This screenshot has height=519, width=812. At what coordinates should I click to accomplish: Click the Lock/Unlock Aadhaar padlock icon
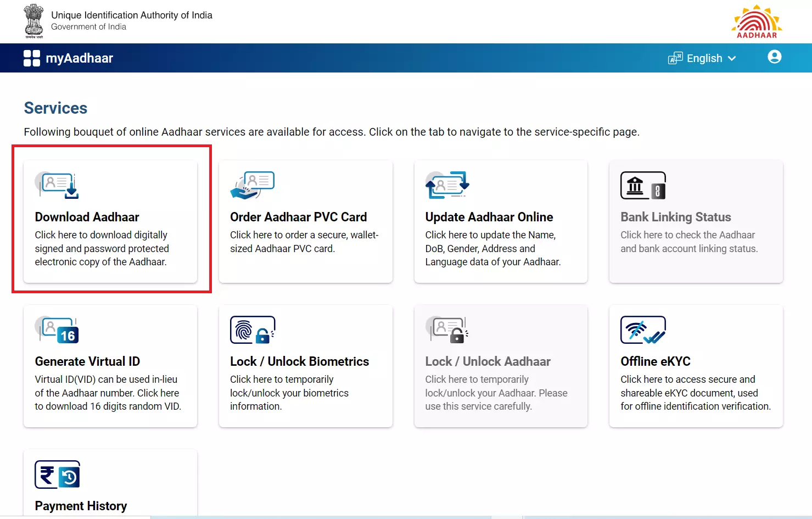click(447, 330)
